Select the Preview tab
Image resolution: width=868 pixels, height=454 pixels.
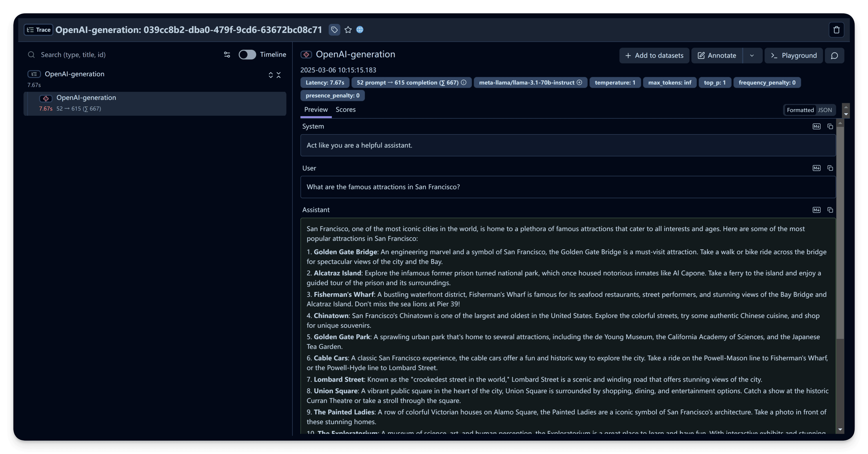[316, 110]
